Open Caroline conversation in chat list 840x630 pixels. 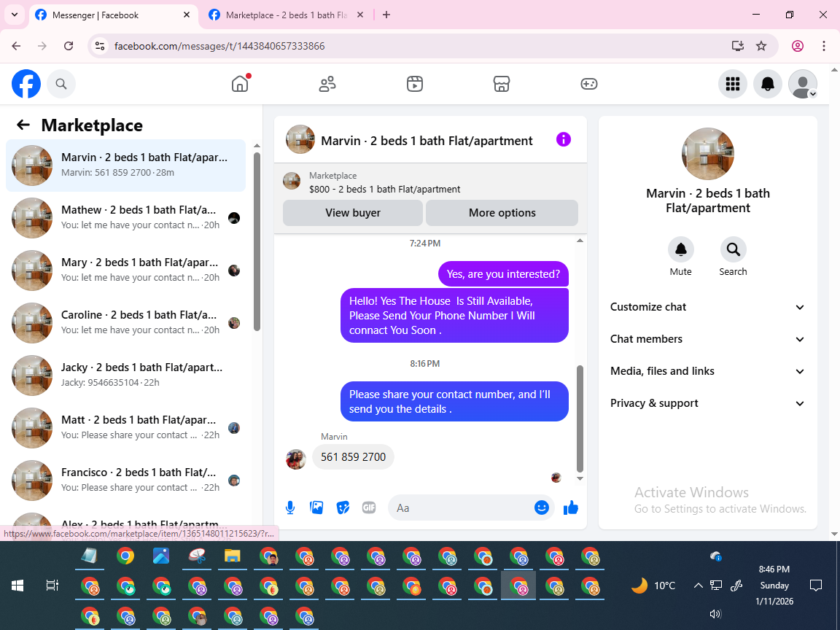pos(126,323)
